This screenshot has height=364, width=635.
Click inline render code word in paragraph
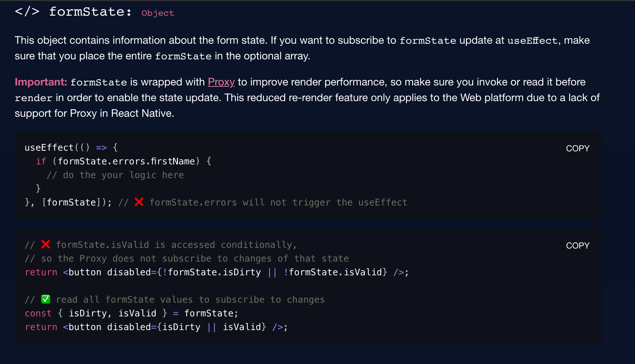click(x=34, y=98)
